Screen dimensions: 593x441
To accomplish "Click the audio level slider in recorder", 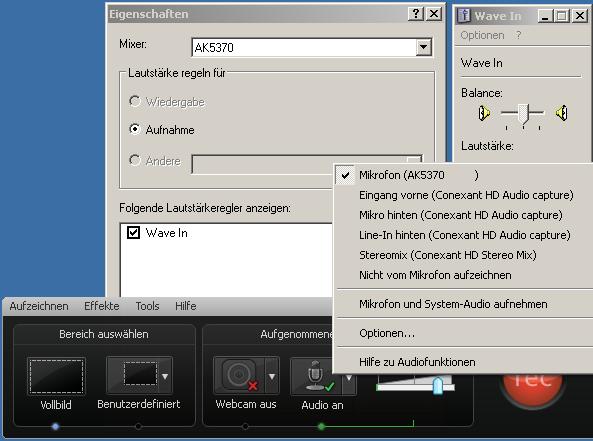I will [x=438, y=385].
